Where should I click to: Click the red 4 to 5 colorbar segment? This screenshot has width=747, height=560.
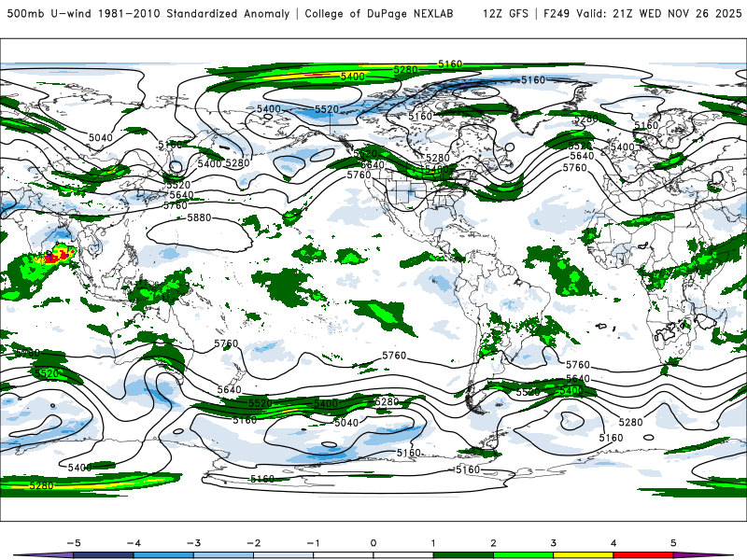coord(643,555)
